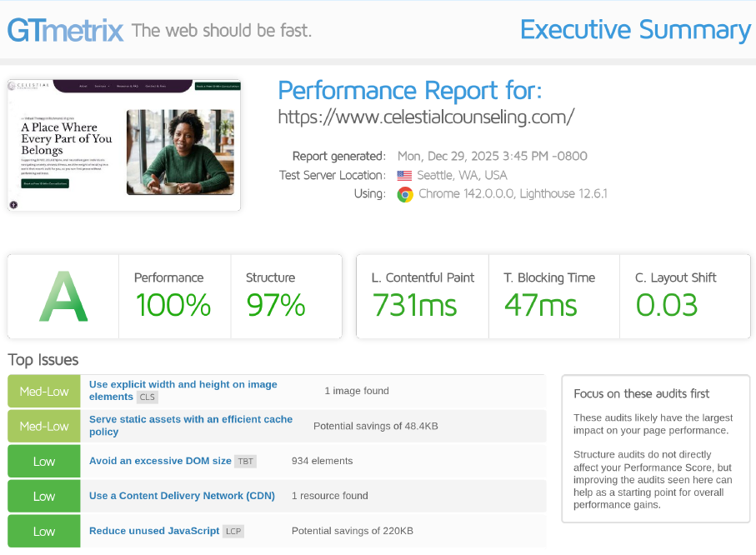Select the Performance 100% score
Image resolution: width=756 pixels, height=555 pixels.
[173, 305]
